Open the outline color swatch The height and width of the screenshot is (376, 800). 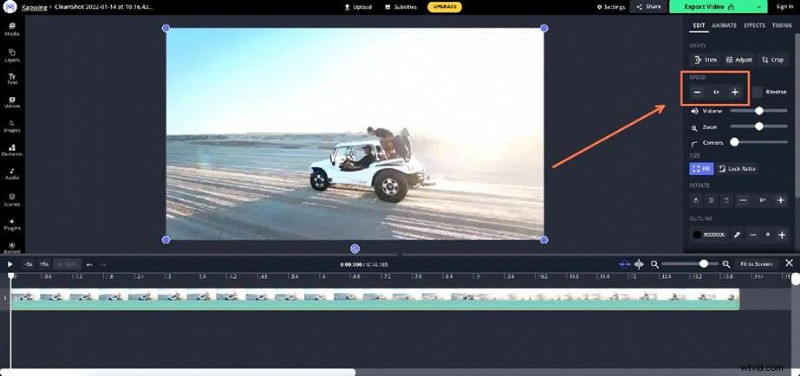[697, 235]
